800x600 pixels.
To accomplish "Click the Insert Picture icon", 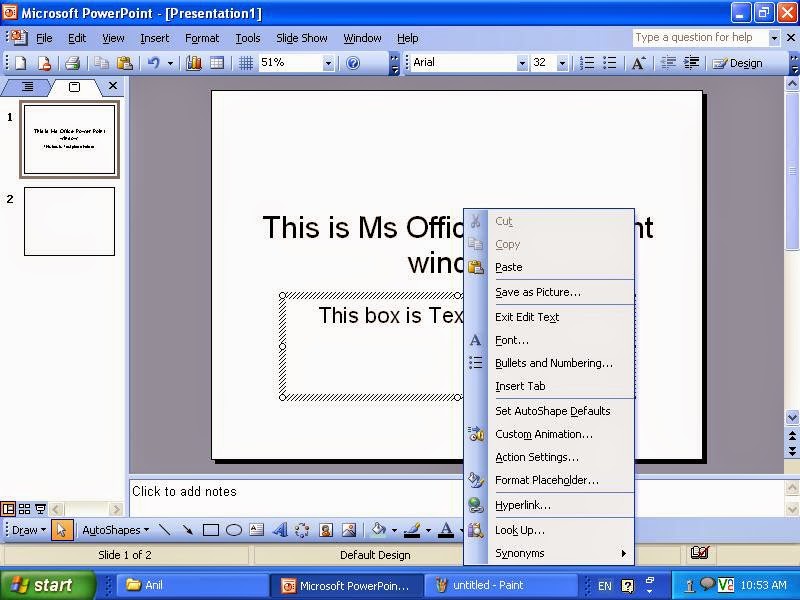I will coord(349,531).
